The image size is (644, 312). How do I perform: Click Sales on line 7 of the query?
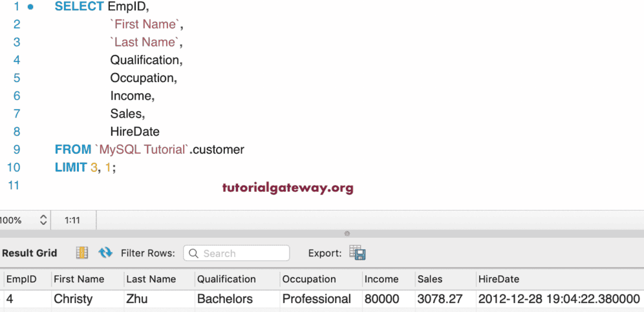[125, 114]
